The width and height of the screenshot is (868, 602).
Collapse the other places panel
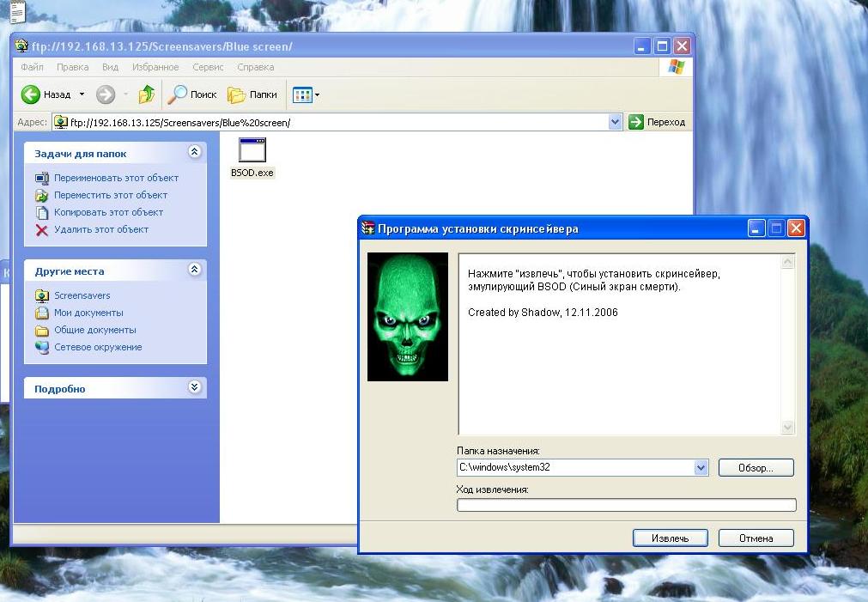pyautogui.click(x=195, y=270)
